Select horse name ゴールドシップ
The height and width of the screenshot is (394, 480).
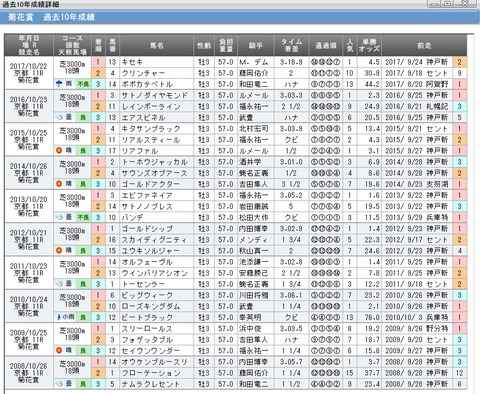point(147,229)
